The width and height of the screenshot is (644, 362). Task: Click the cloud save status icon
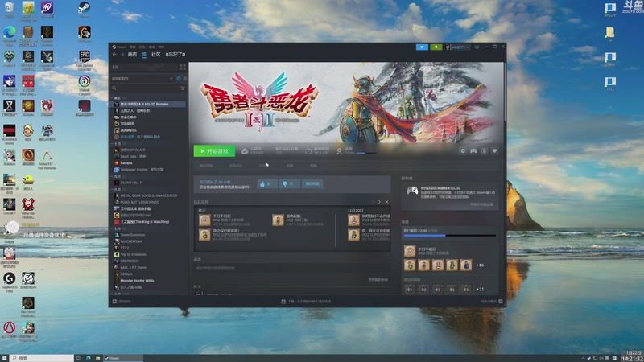coord(245,151)
